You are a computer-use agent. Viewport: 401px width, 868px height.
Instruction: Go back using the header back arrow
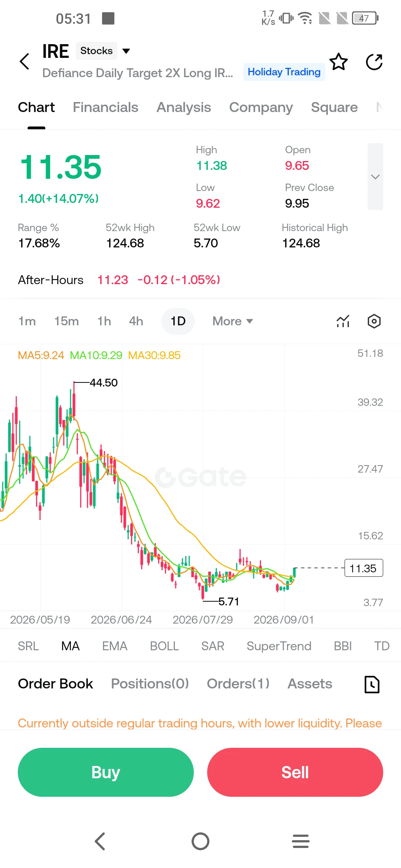click(25, 61)
